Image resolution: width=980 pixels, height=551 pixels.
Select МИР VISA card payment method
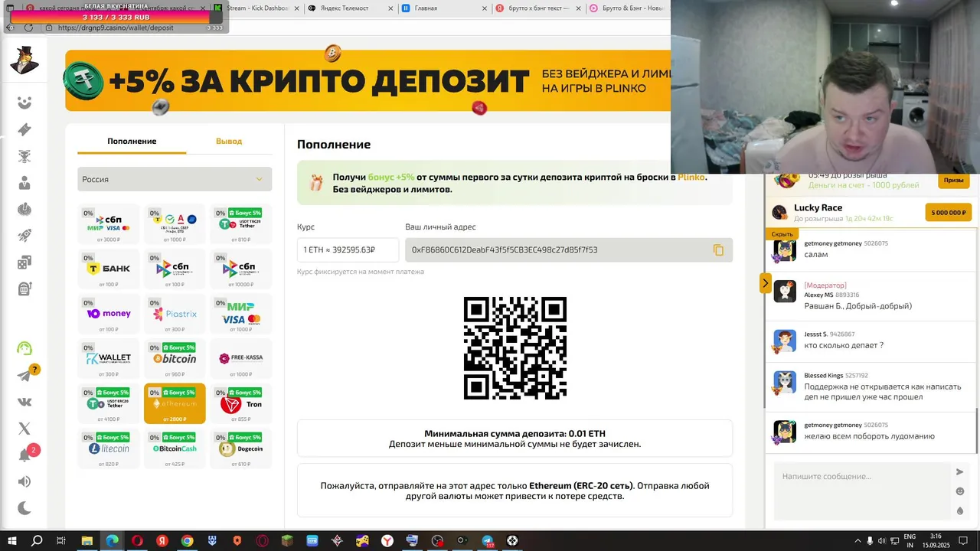coord(241,314)
